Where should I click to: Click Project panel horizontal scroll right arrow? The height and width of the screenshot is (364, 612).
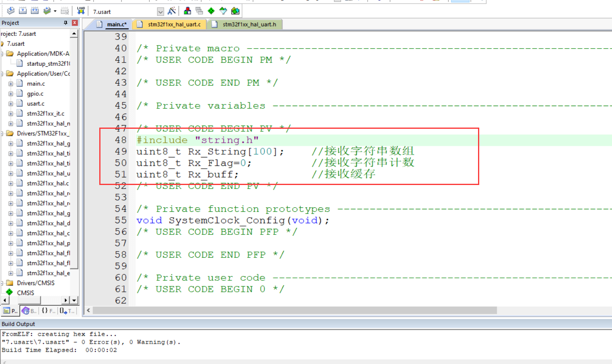pos(66,300)
